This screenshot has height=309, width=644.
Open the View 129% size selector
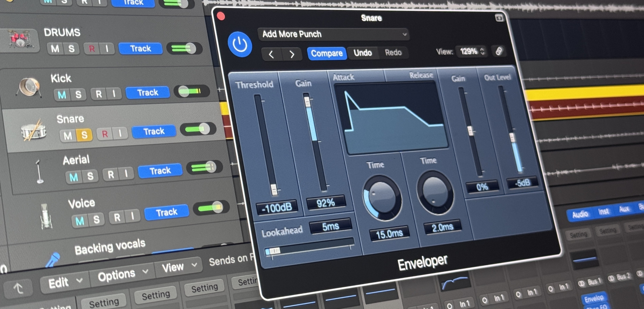click(x=472, y=51)
